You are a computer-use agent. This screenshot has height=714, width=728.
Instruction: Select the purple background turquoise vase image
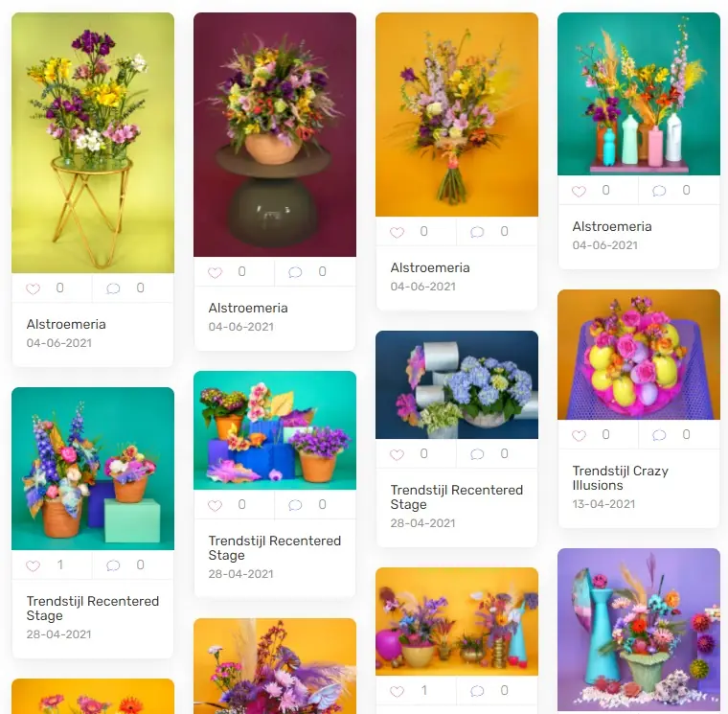(639, 630)
